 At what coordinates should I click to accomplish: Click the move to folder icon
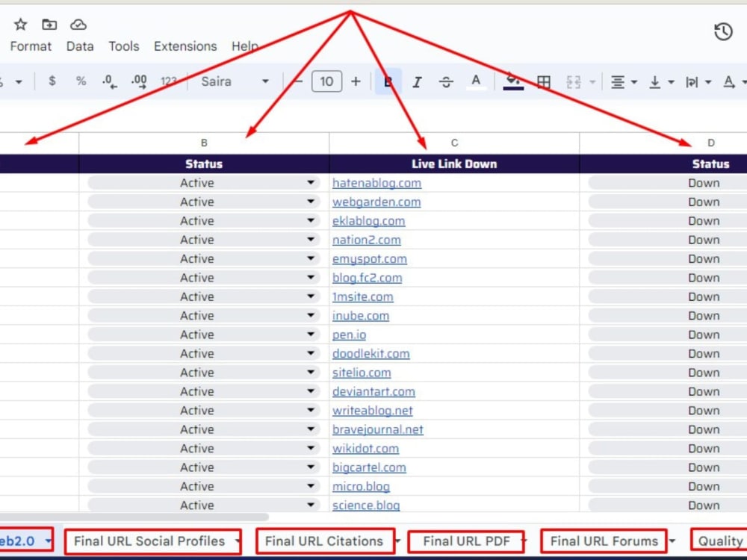click(49, 25)
